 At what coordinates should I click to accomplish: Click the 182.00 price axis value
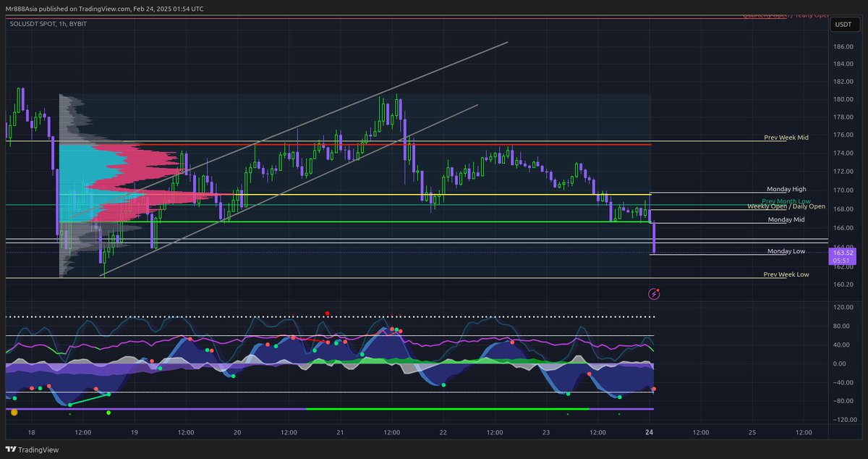tap(843, 82)
